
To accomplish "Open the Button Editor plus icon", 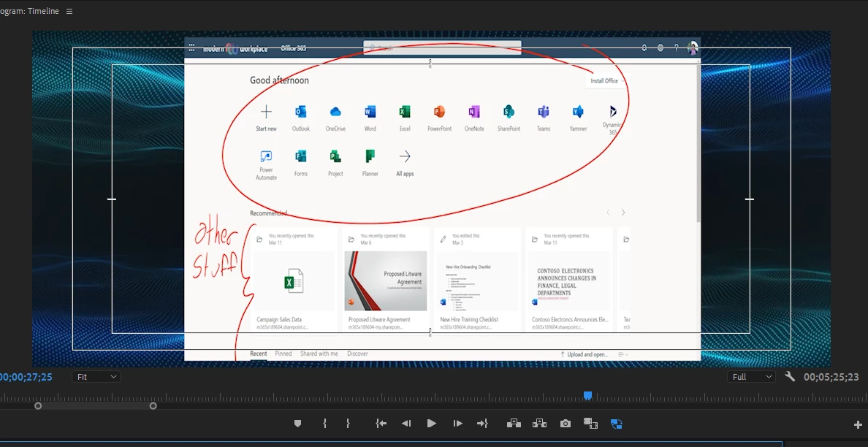I will [x=859, y=425].
